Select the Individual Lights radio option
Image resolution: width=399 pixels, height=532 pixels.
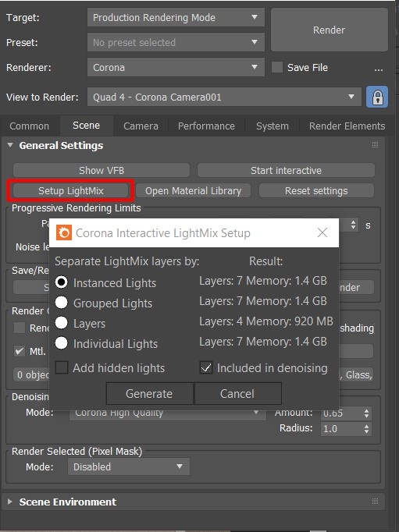pyautogui.click(x=62, y=343)
